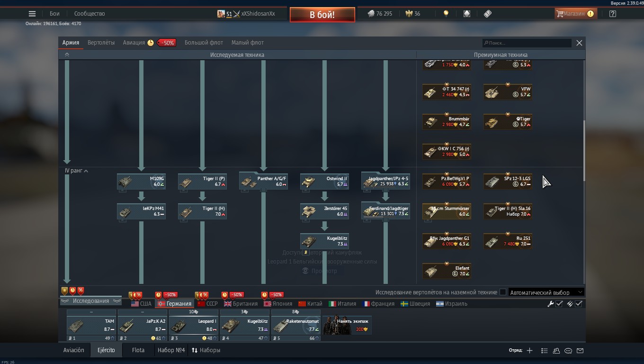Close the research tree window
Viewport: 644px width, 364px height.
click(579, 43)
